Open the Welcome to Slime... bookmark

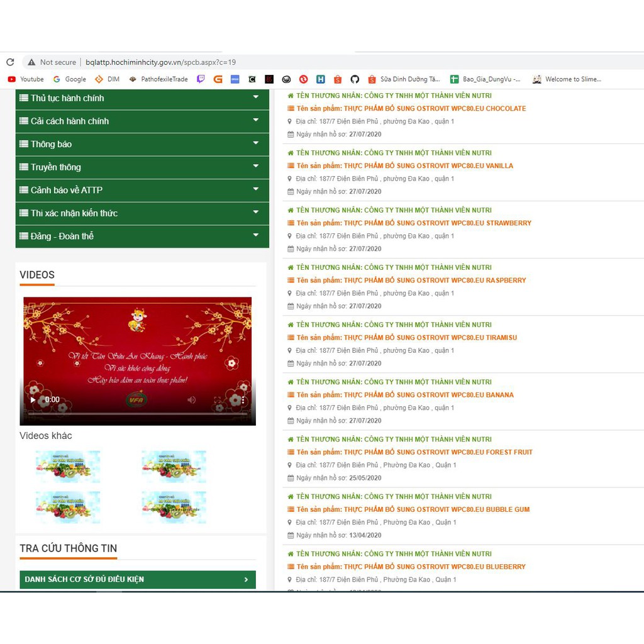pos(567,79)
